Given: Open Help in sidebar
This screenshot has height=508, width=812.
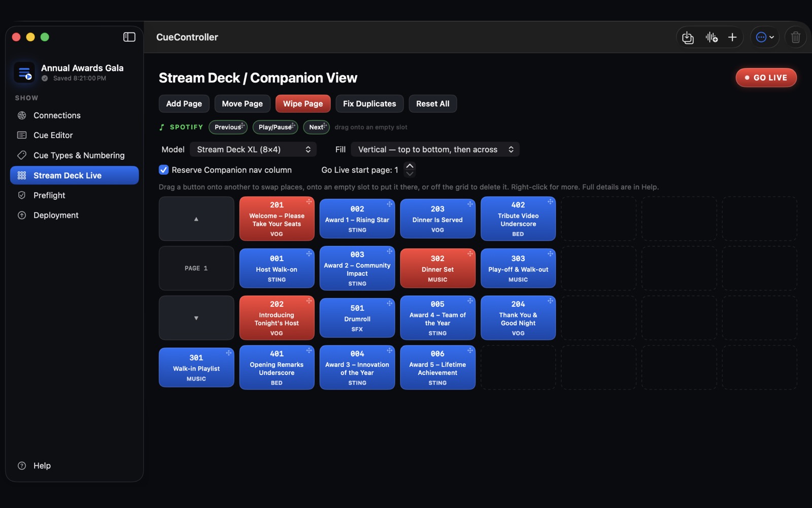Looking at the screenshot, I should point(75,466).
